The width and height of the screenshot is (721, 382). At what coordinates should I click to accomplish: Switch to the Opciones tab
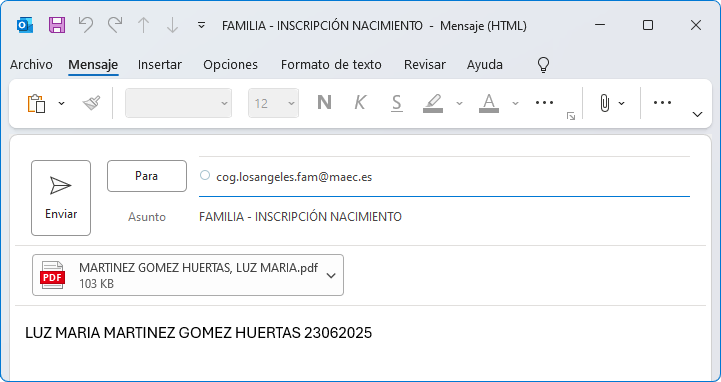tap(230, 65)
